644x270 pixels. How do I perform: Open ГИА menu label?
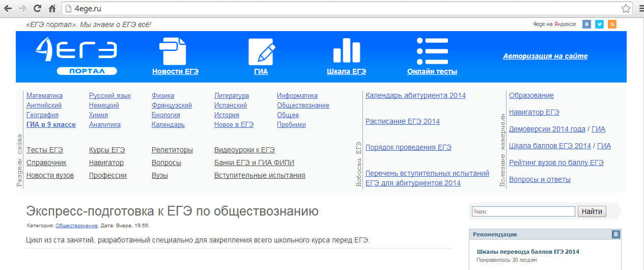pyautogui.click(x=261, y=71)
